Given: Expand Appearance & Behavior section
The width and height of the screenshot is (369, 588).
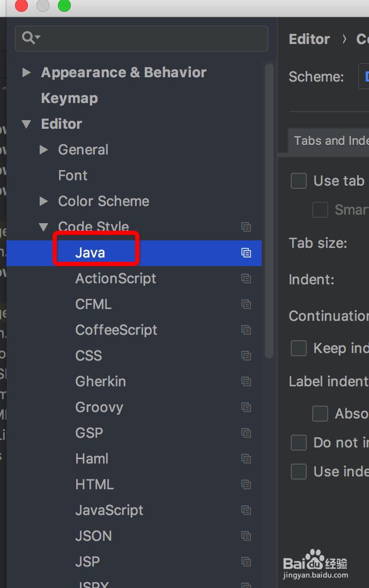Looking at the screenshot, I should coord(26,72).
